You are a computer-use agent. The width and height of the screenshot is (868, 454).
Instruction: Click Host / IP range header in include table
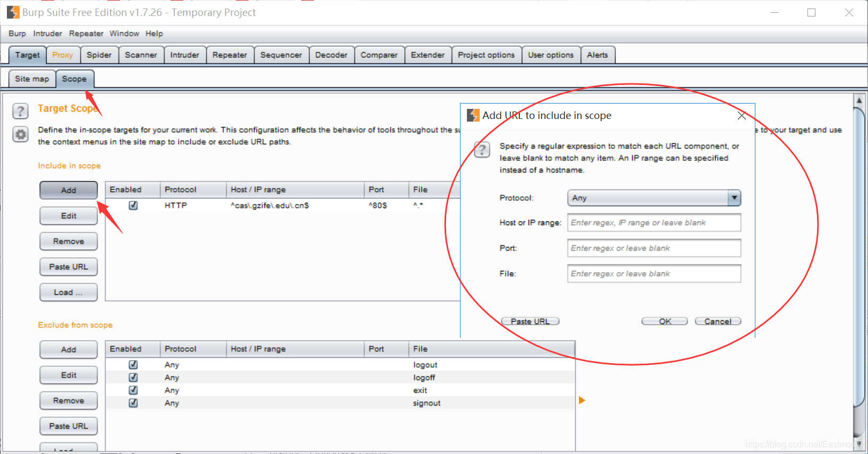[x=295, y=190]
